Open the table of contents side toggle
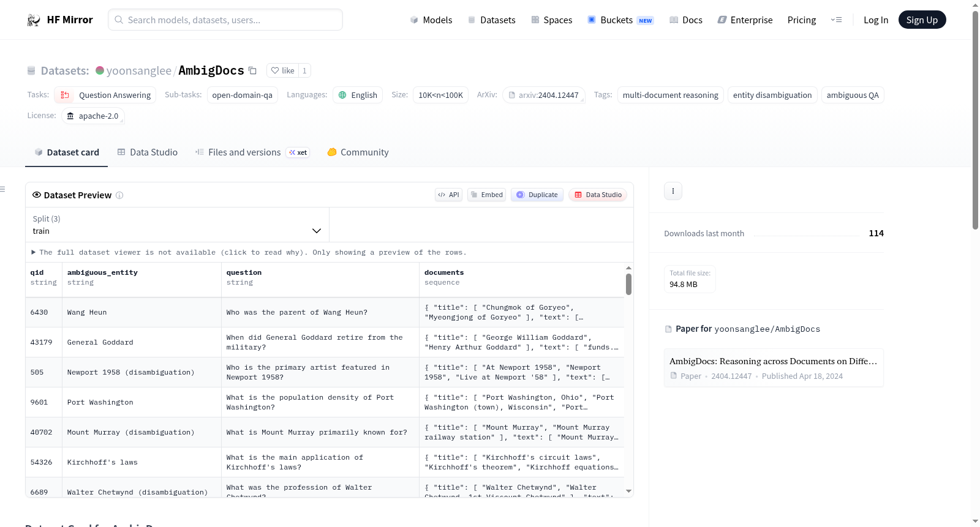 point(3,189)
